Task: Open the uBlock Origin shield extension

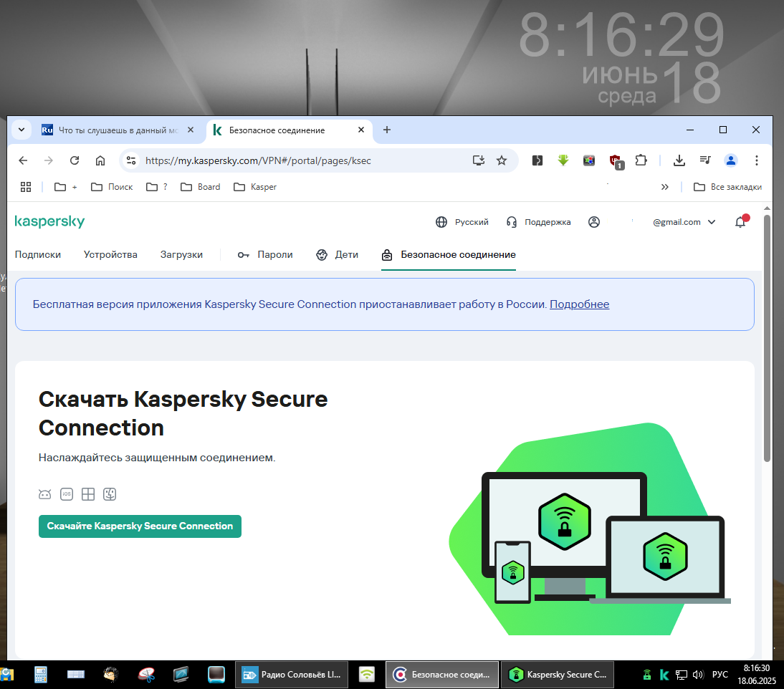Action: 616,161
